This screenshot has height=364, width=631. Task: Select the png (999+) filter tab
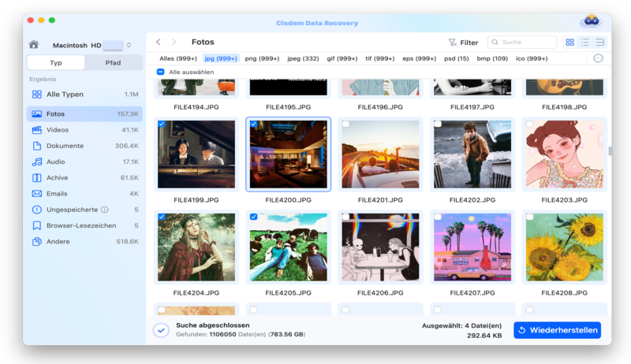tap(262, 58)
